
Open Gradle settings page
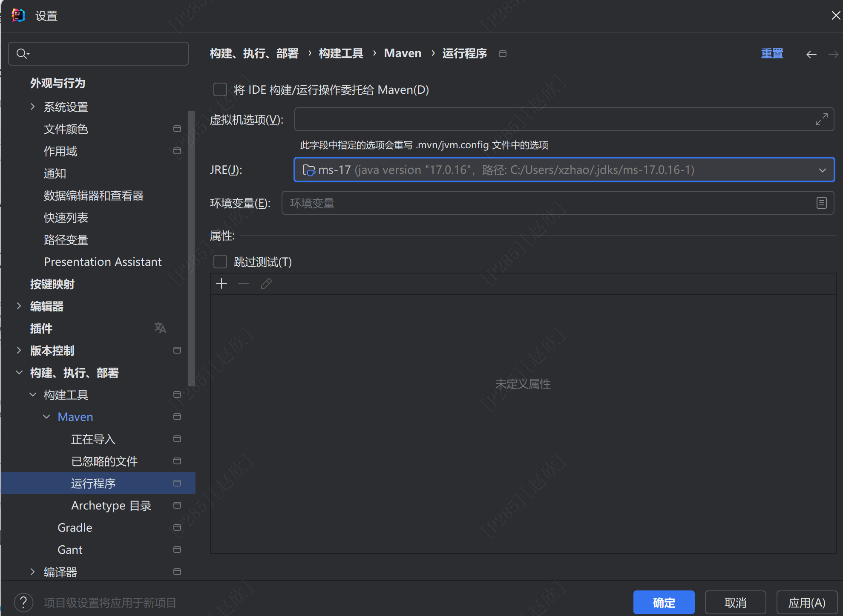pyautogui.click(x=75, y=527)
